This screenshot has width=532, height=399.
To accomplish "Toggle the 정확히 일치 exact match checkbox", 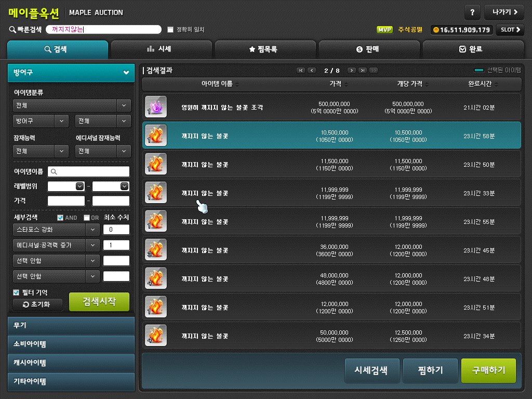I will coord(170,30).
